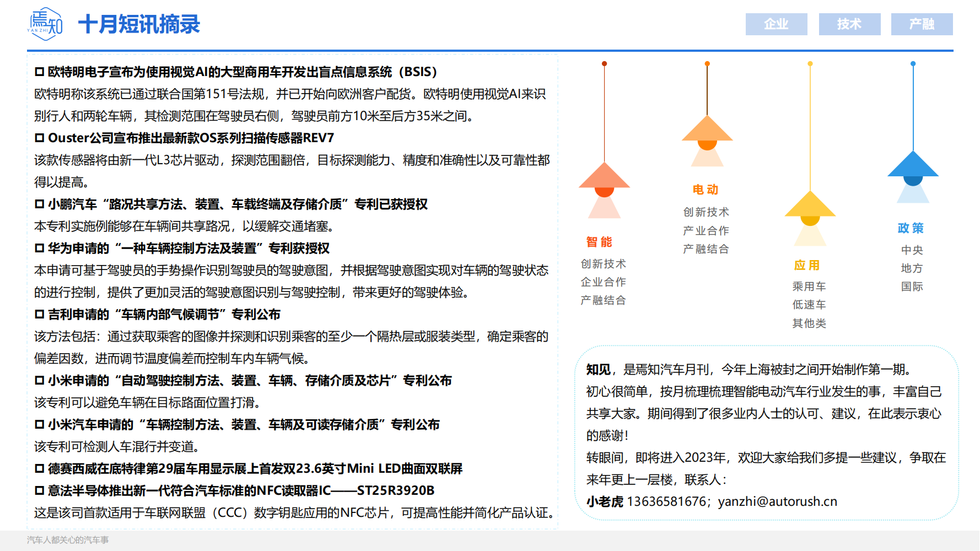
Task: Click 企业合作 under 智能
Action: point(604,282)
